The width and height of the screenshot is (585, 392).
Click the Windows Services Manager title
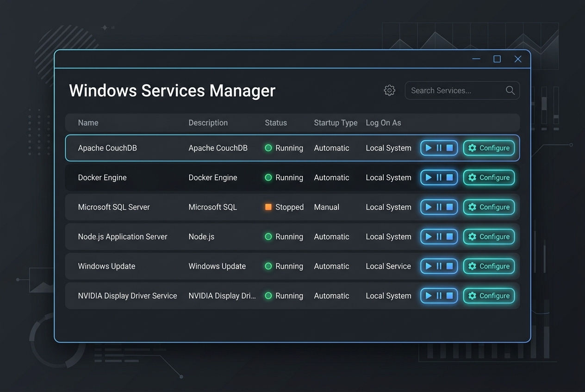point(172,91)
